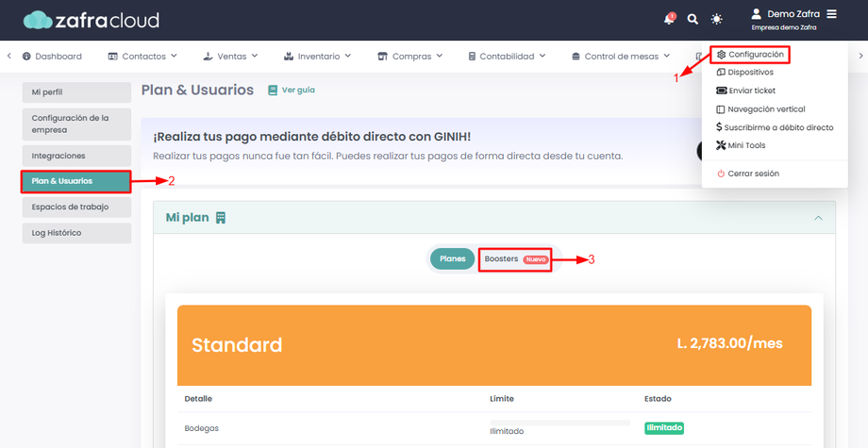The height and width of the screenshot is (448, 868).
Task: Open Log Histórico
Action: pyautogui.click(x=76, y=233)
